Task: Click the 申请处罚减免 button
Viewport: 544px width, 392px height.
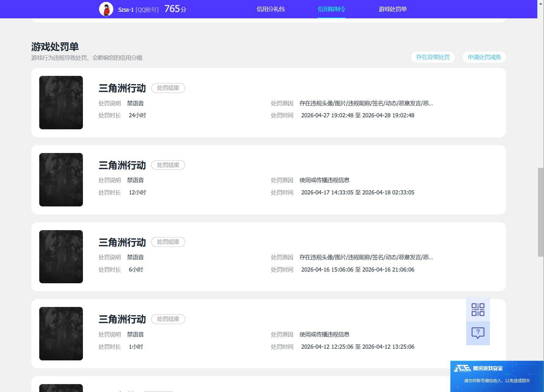Action: pos(484,57)
